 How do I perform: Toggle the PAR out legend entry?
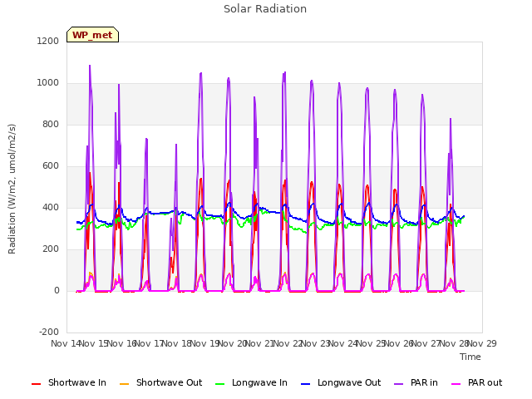point(476,382)
